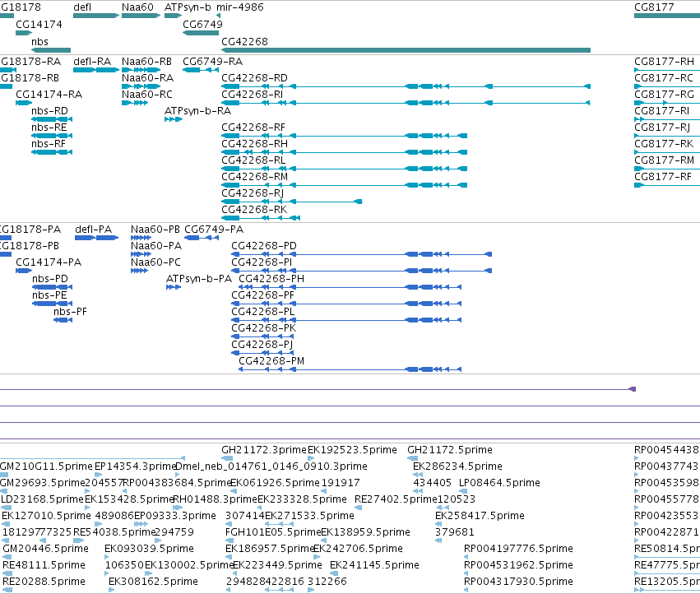Open the CG42268-RJ transcript label

(253, 193)
